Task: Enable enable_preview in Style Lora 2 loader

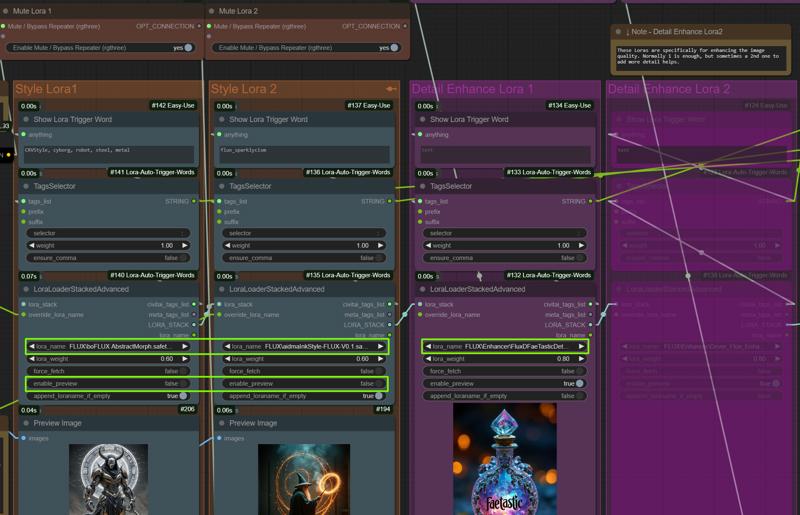Action: (x=304, y=383)
